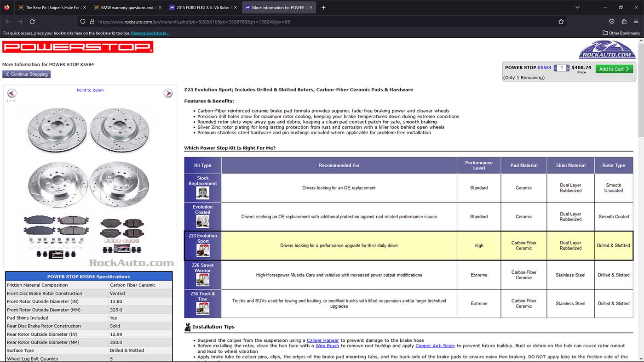Click the PowerStop brand logo

point(78,47)
